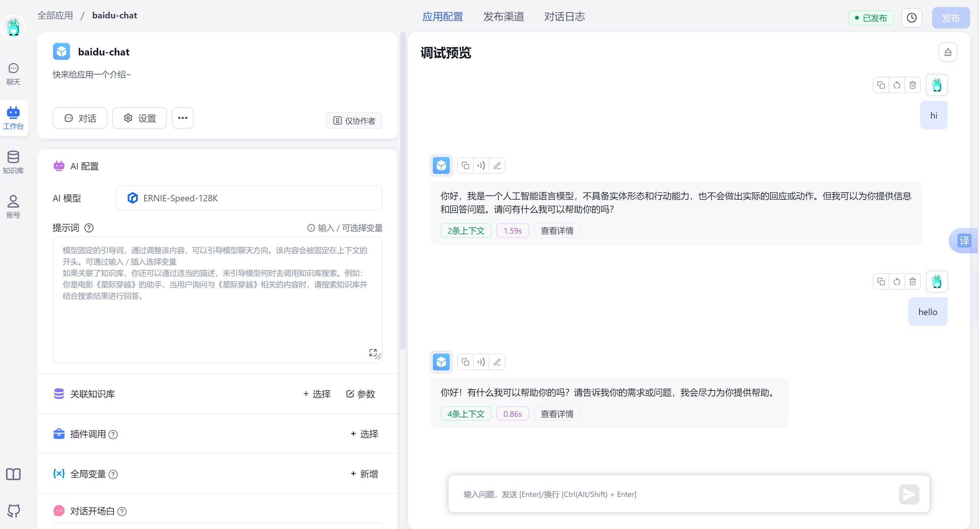980x529 pixels.
Task: Click the 发布 publish button
Action: (x=950, y=18)
